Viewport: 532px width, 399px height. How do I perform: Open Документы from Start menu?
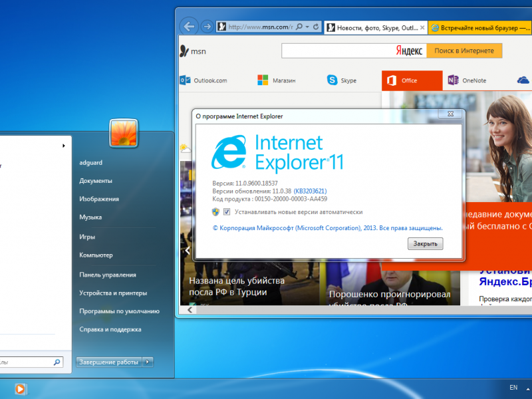96,181
